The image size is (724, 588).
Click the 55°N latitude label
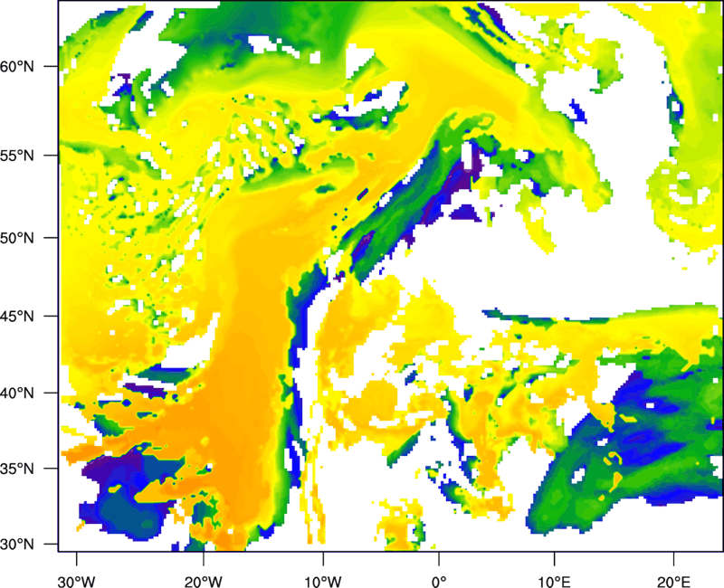(17, 156)
